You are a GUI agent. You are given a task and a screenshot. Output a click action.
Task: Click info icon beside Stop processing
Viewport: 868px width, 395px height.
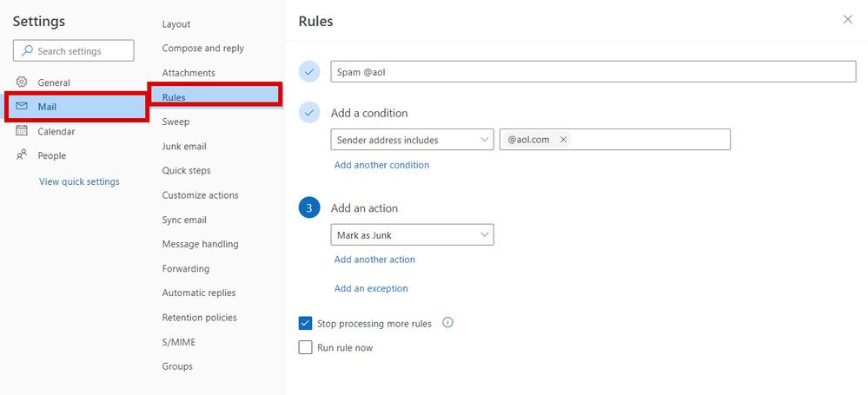pos(448,323)
